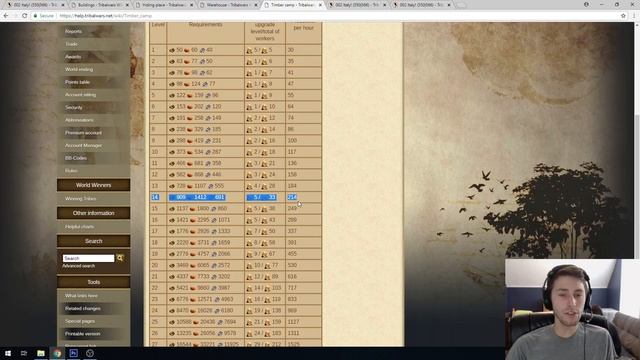Click the first worker icon in level 18 row

click(x=249, y=243)
